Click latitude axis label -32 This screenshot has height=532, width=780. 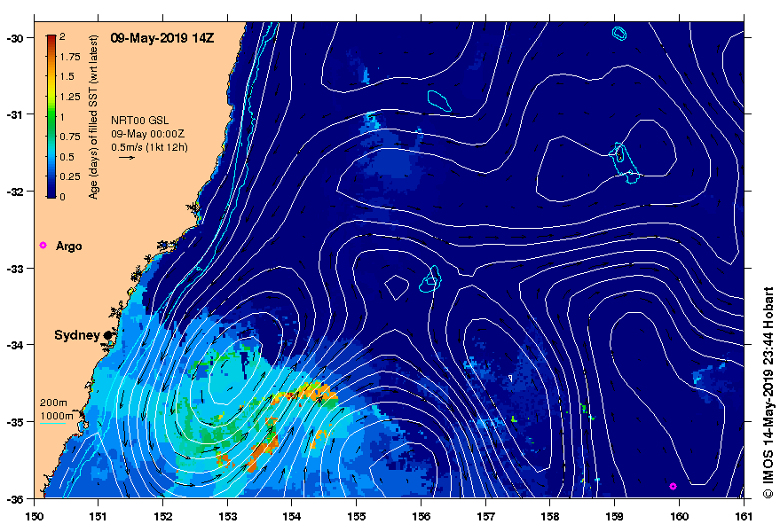[14, 192]
